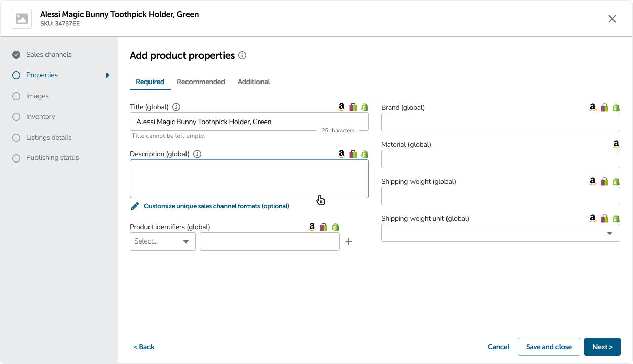The image size is (633, 364).
Task: Click the product image placeholder icon
Action: (22, 19)
